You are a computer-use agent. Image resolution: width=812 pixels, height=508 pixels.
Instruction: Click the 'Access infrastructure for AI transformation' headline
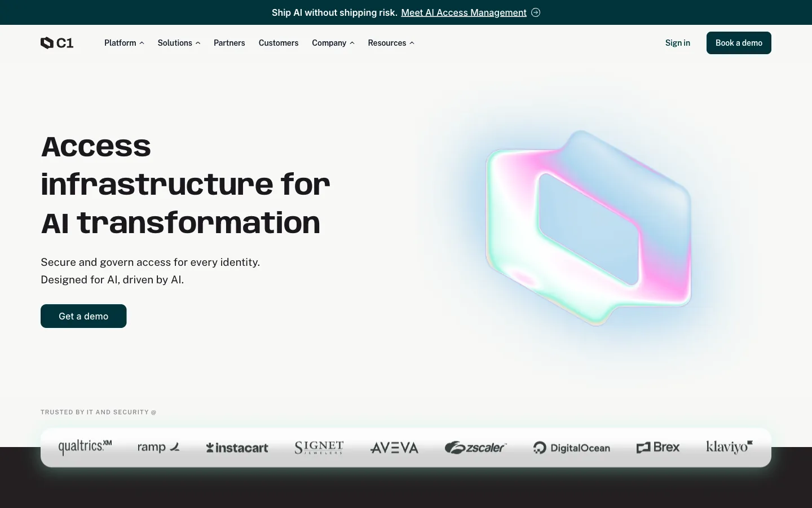186,185
